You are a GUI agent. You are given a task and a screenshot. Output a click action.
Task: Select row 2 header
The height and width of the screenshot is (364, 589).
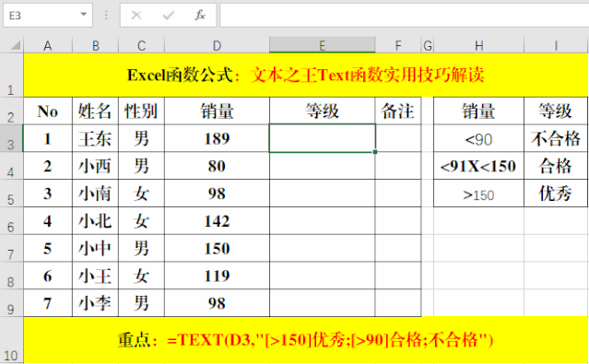tap(11, 112)
